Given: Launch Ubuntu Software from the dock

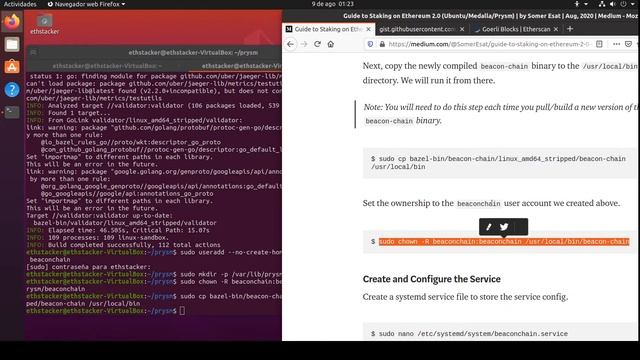Looking at the screenshot, I should (x=12, y=67).
